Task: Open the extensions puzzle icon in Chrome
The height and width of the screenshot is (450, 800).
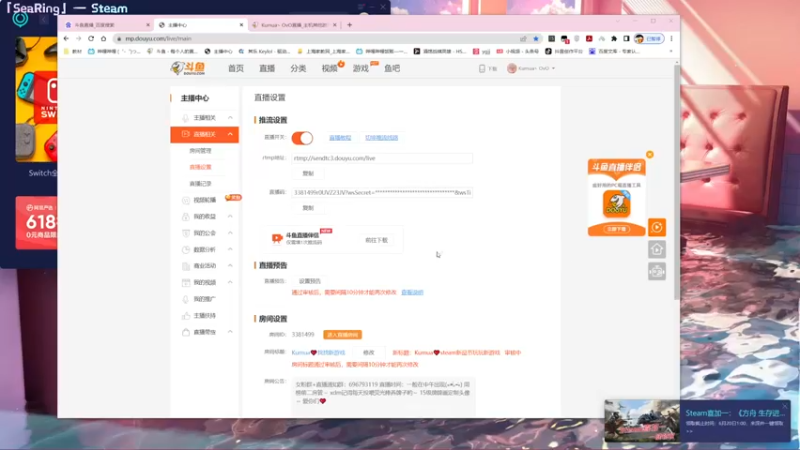Action: (x=614, y=39)
